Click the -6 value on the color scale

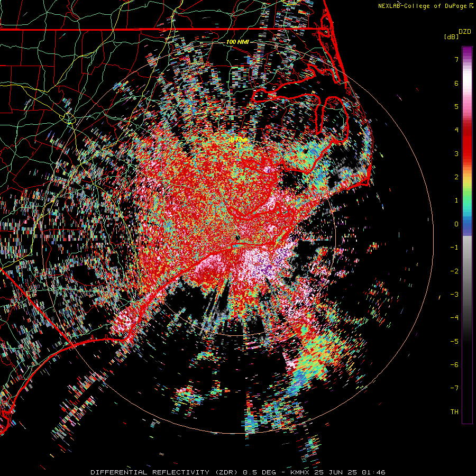click(x=454, y=365)
